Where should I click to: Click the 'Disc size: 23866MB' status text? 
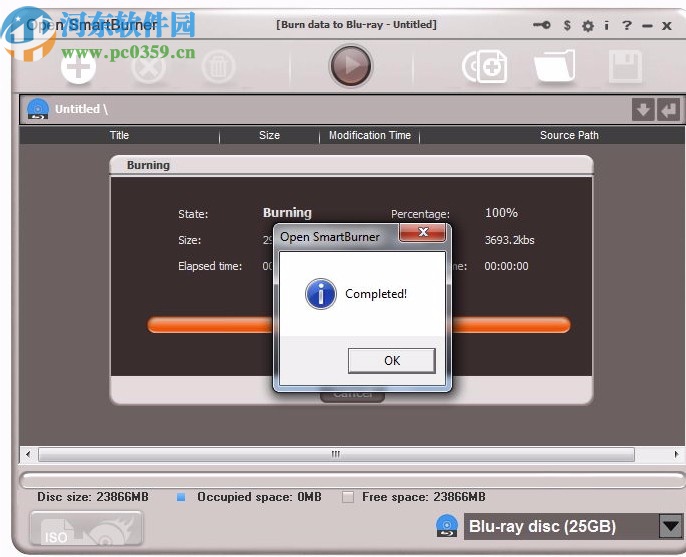(x=93, y=497)
